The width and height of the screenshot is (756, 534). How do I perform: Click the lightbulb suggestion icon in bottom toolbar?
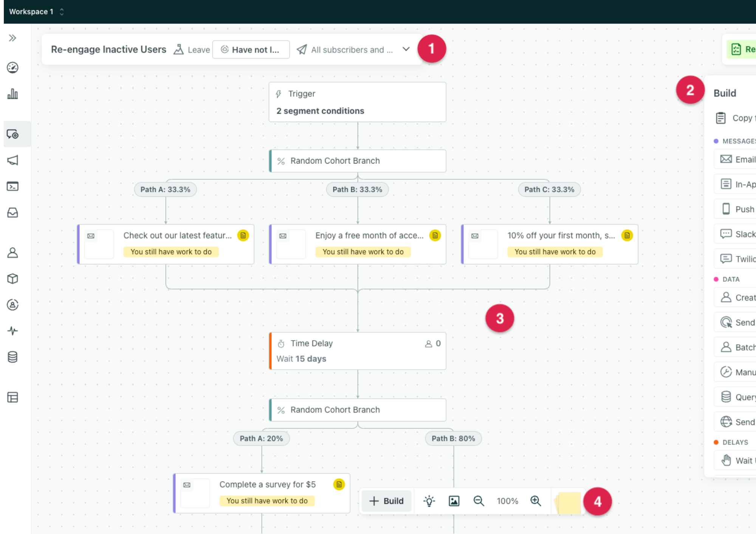(x=429, y=501)
